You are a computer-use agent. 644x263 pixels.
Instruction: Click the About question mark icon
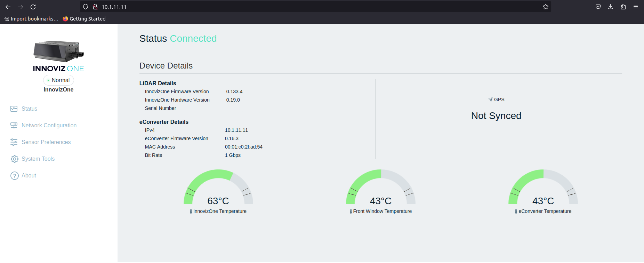click(x=14, y=176)
